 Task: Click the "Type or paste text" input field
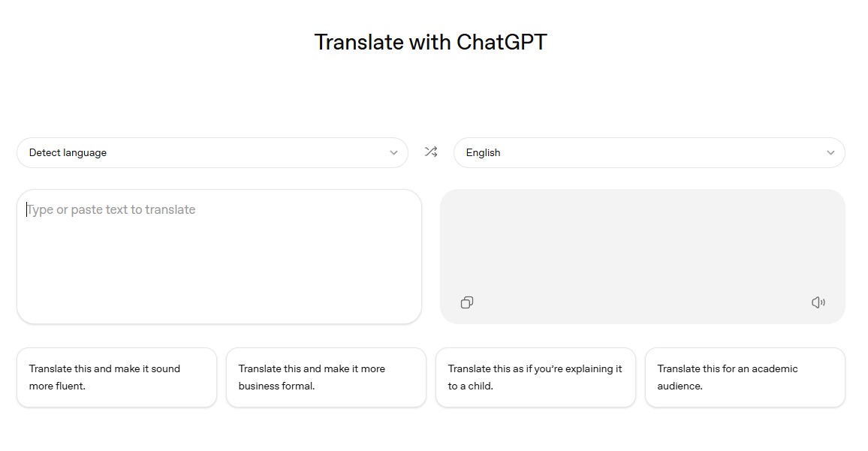(x=219, y=255)
